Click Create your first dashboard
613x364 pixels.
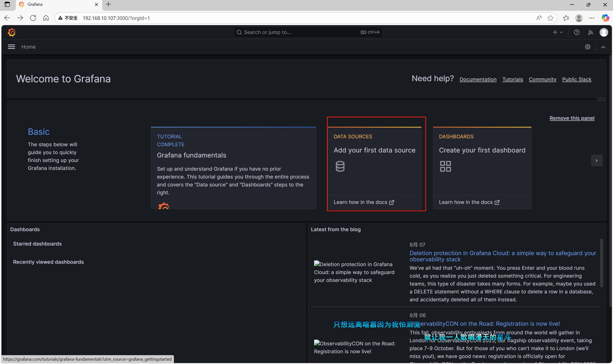point(482,150)
